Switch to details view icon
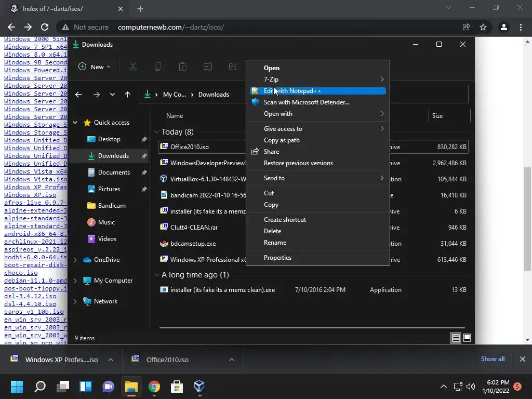This screenshot has height=399, width=532. [456, 338]
